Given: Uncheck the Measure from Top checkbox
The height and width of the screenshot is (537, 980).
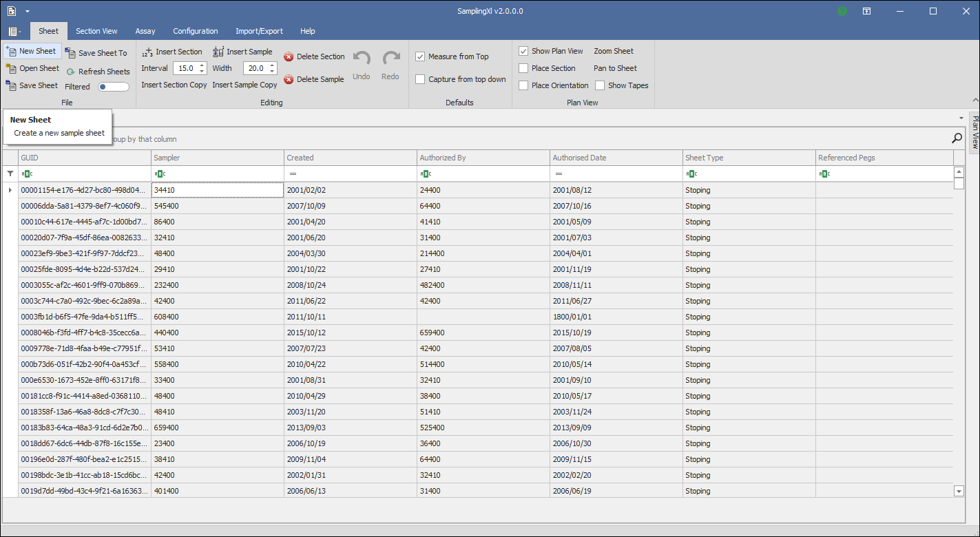Looking at the screenshot, I should click(420, 56).
